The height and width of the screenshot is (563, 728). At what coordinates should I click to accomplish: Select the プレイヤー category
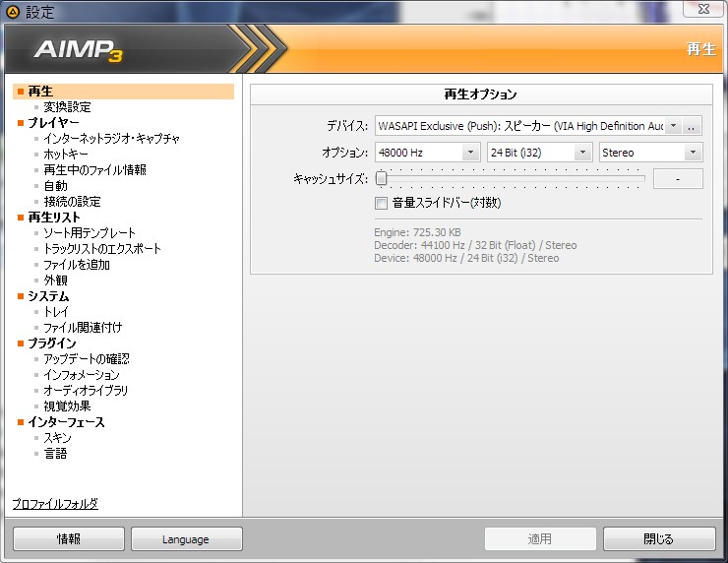coord(53,123)
